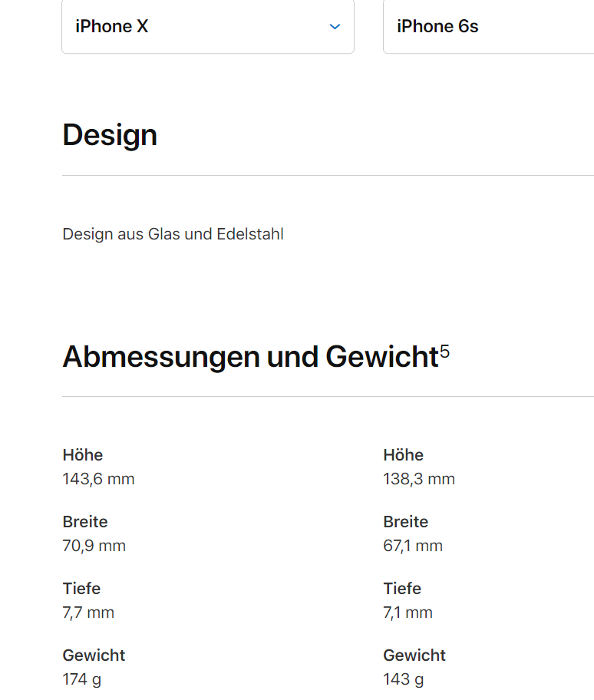Click the value '7,1 mm'
This screenshot has height=700, width=594.
point(408,612)
